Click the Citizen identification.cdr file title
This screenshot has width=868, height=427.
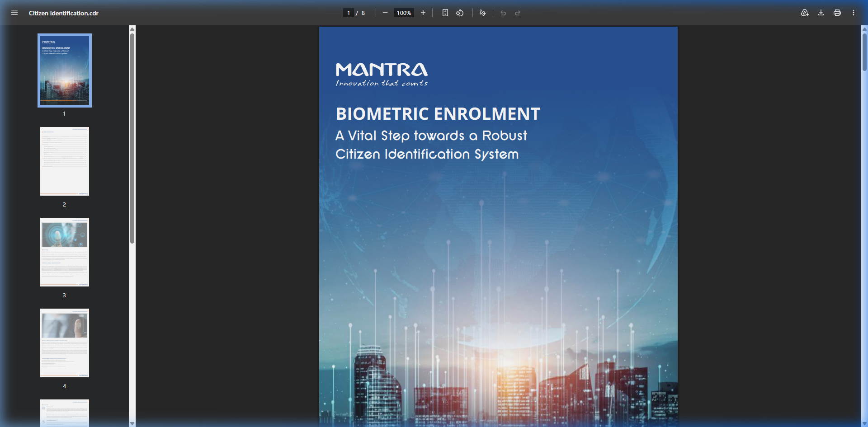[x=64, y=13]
